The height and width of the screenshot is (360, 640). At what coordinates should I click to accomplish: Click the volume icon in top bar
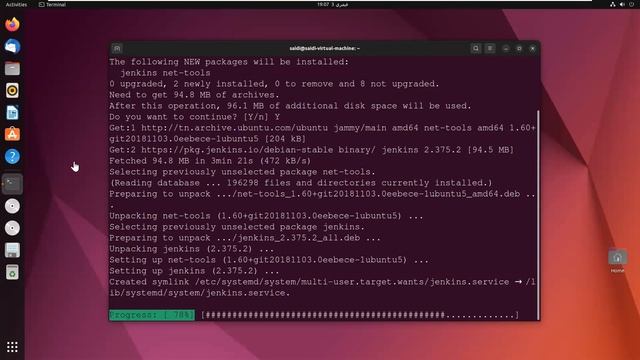622,4
